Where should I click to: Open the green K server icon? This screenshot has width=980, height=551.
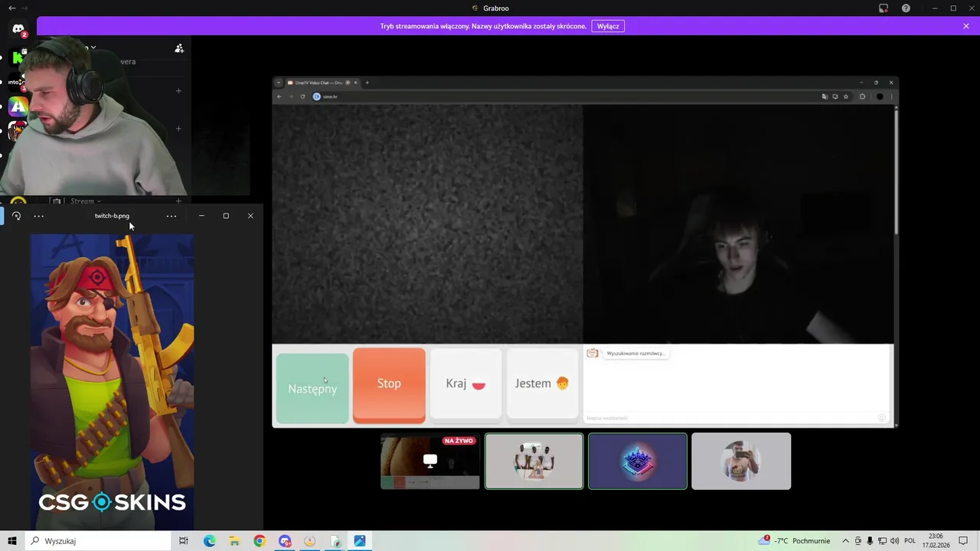click(18, 57)
